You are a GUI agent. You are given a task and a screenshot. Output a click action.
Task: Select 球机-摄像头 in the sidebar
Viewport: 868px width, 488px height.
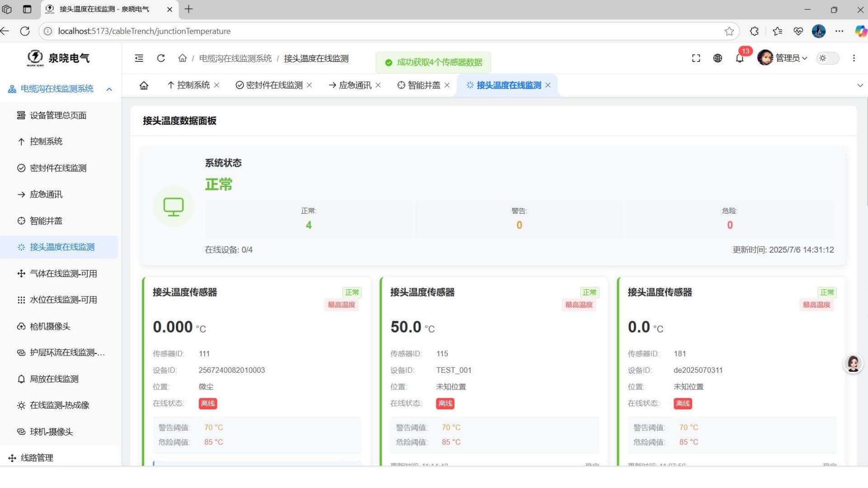pos(59,432)
